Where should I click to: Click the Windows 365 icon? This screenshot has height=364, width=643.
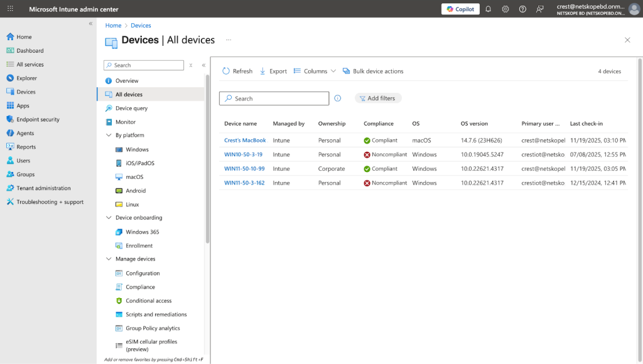click(119, 232)
